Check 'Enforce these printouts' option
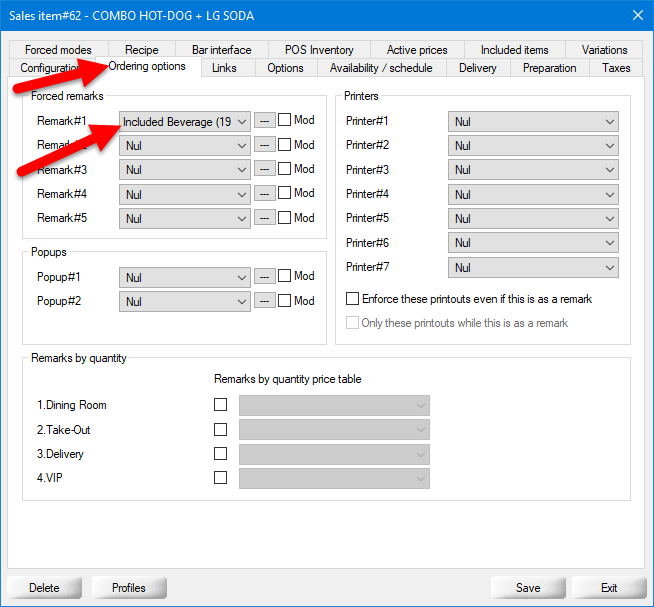 click(352, 299)
